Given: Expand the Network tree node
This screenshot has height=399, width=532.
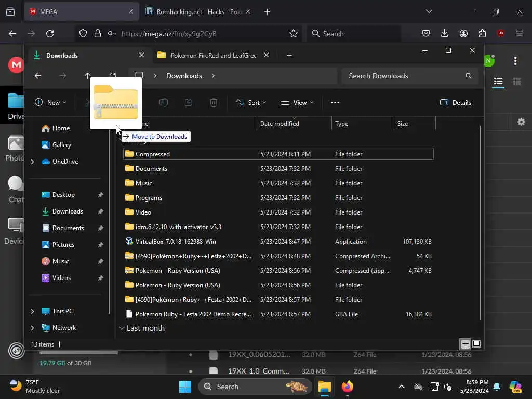Looking at the screenshot, I should (x=33, y=328).
